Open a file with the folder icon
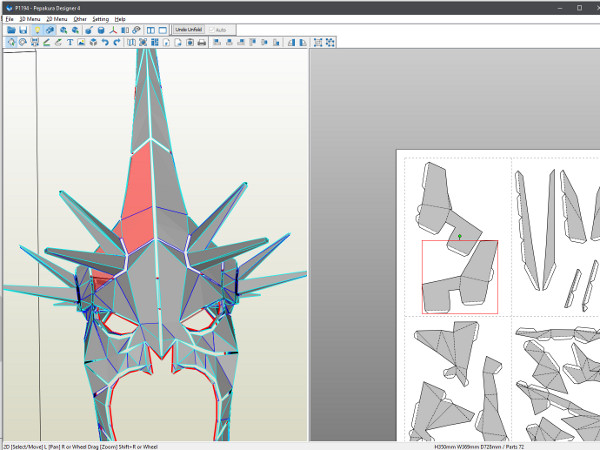600x450 pixels. pyautogui.click(x=11, y=30)
